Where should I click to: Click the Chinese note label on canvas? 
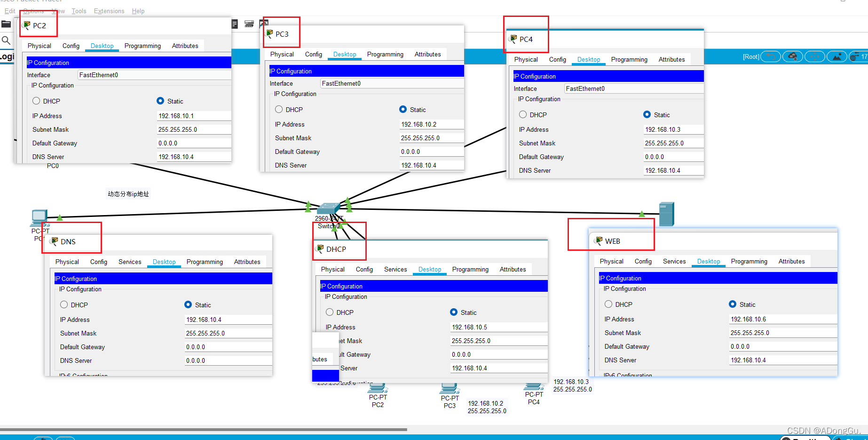pyautogui.click(x=128, y=194)
